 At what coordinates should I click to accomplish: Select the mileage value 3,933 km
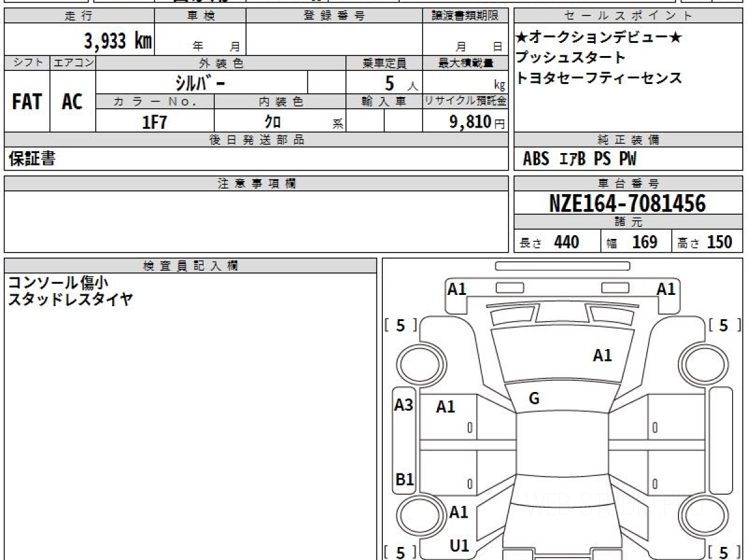(x=118, y=41)
